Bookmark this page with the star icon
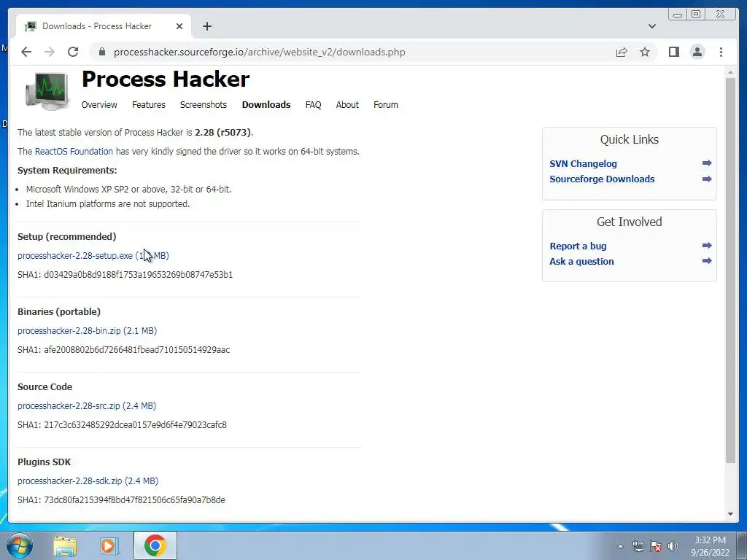The width and height of the screenshot is (747, 560). [x=645, y=52]
